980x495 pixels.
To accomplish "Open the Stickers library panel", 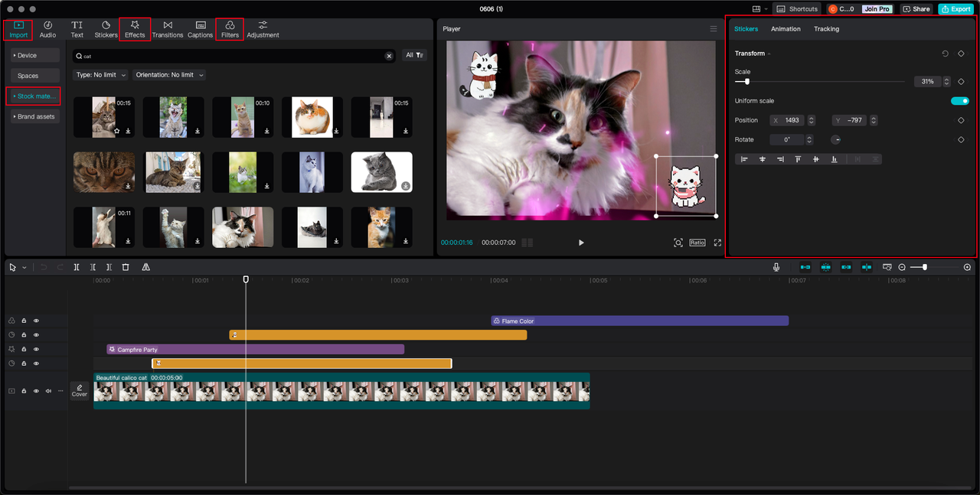I will click(x=106, y=30).
